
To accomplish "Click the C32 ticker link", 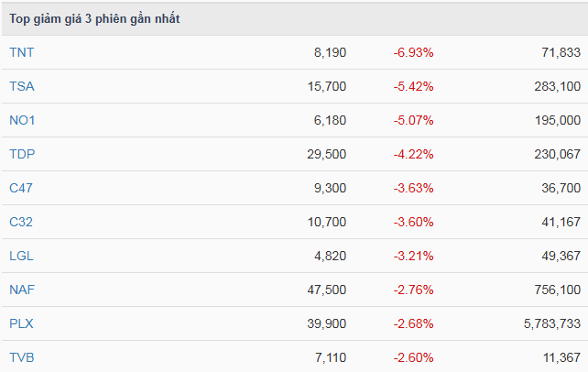I will coord(21,222).
